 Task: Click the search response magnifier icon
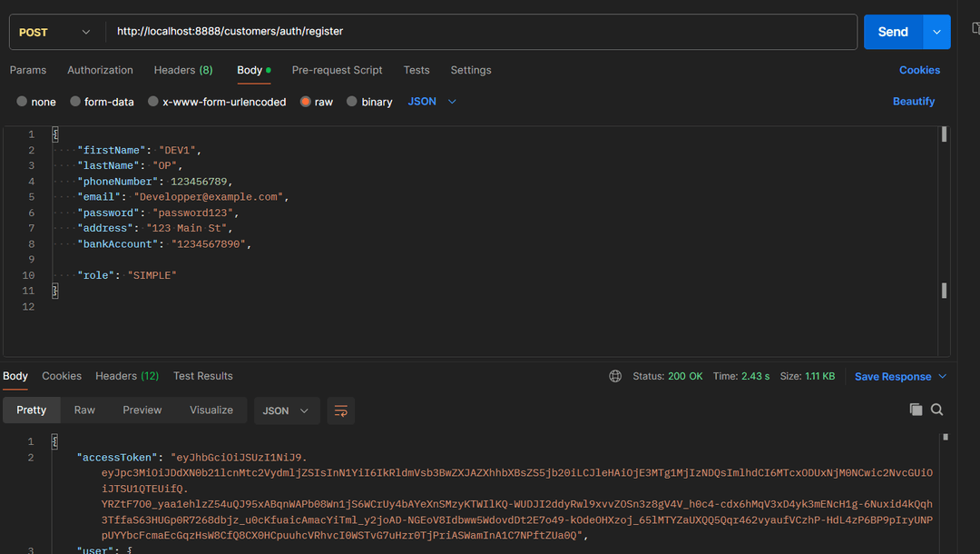936,410
